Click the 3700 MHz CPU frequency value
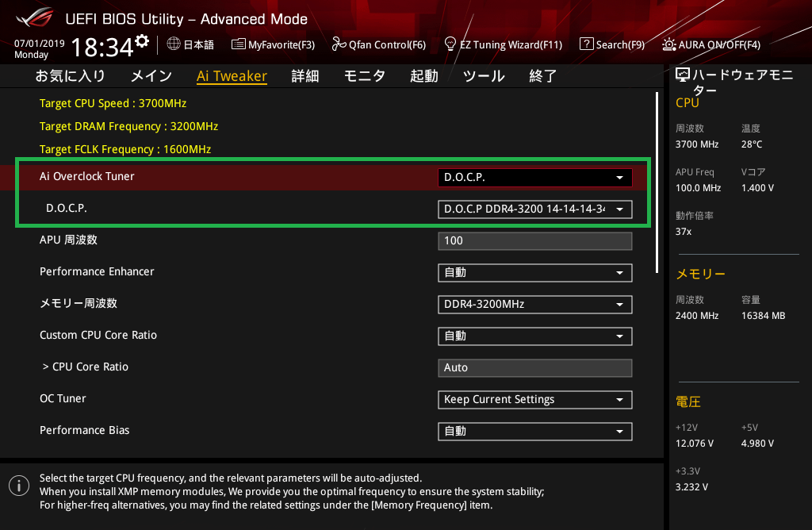The width and height of the screenshot is (812, 530). (x=697, y=144)
